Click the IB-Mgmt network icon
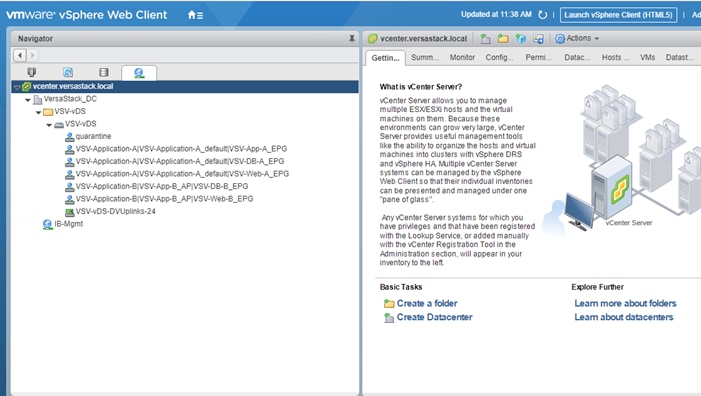This screenshot has width=701, height=396. (x=48, y=224)
